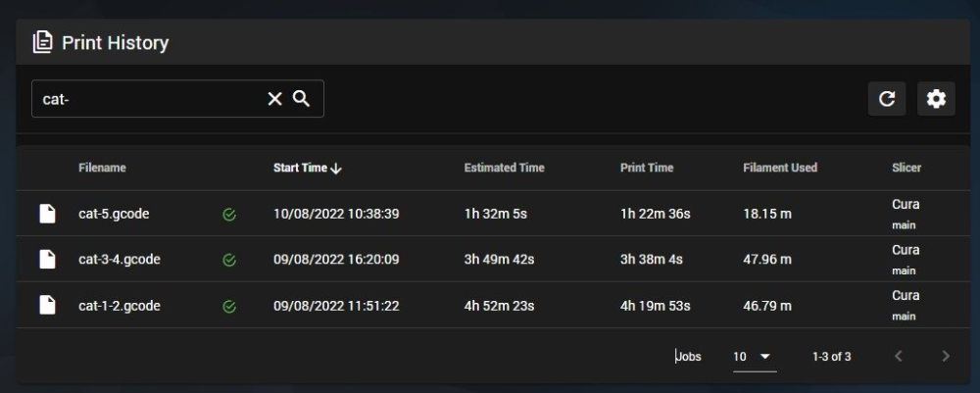Viewport: 980px width, 393px height.
Task: Go to next page of jobs
Action: pos(945,357)
